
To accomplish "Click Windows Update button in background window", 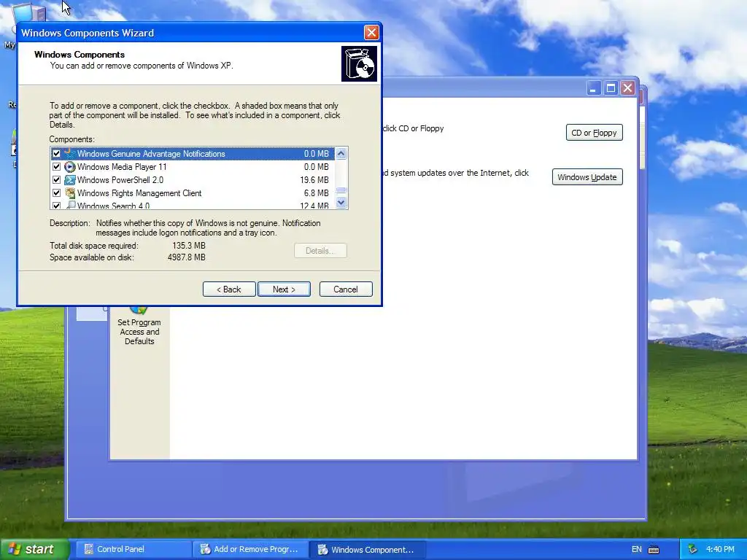I will click(x=587, y=176).
